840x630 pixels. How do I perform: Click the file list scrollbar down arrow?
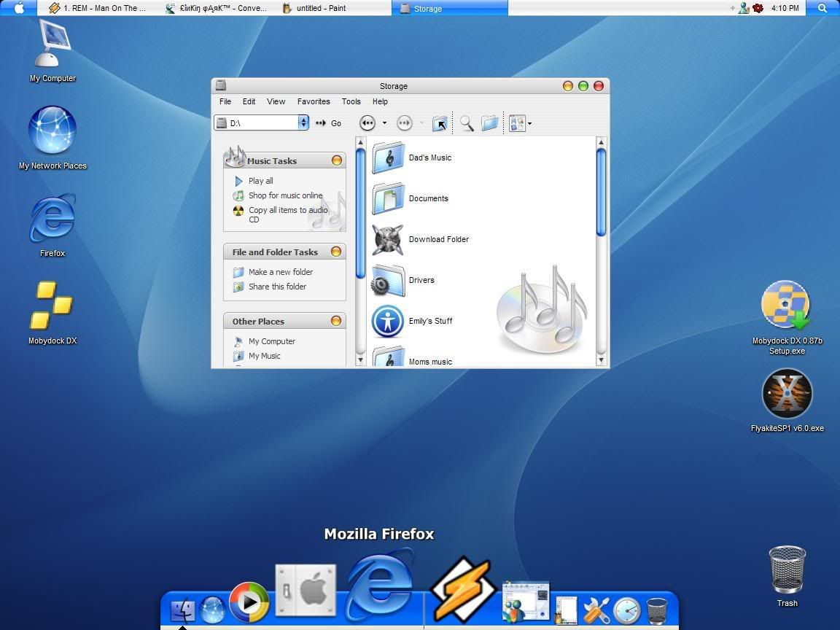click(x=601, y=360)
